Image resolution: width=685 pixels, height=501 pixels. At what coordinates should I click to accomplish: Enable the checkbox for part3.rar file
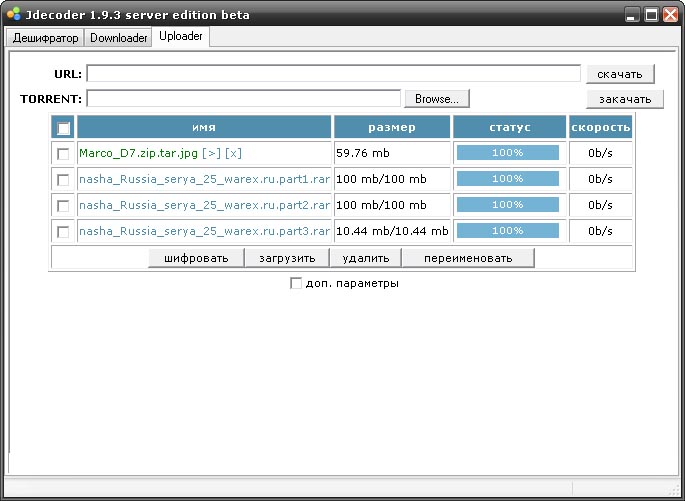tap(63, 231)
